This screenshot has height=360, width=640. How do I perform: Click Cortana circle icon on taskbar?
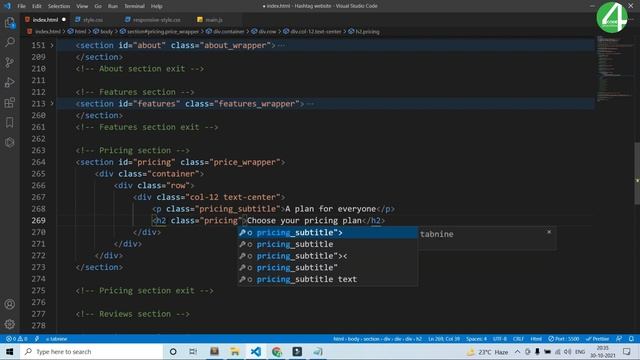tap(173, 351)
